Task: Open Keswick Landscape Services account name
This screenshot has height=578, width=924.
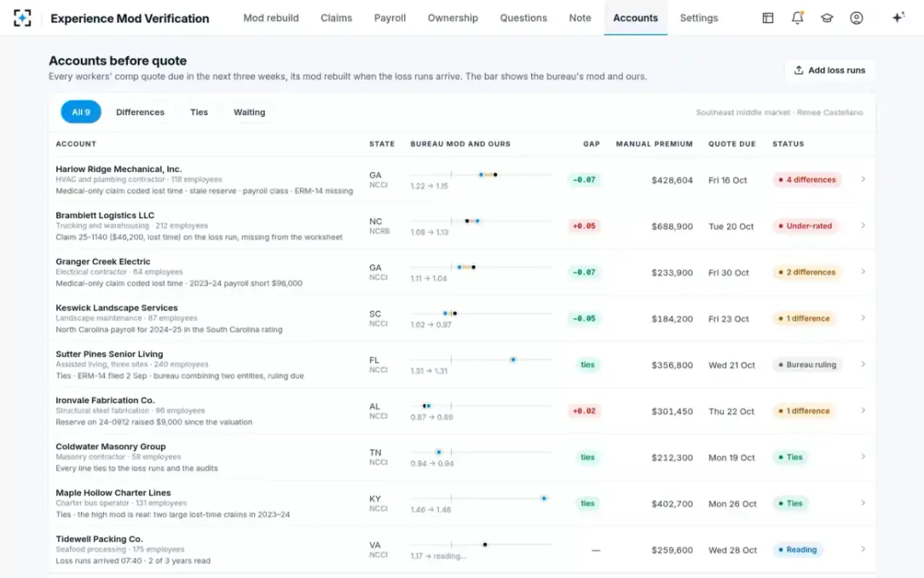Action: pos(116,307)
